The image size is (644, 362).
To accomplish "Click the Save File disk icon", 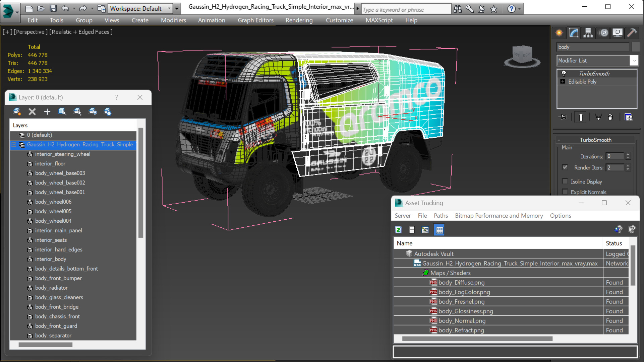I will 53,8.
